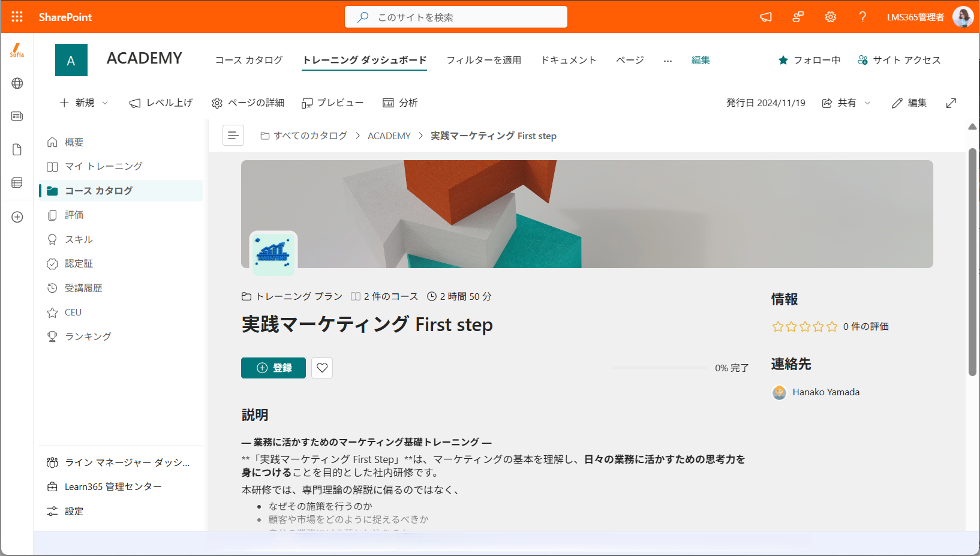
Task: Toggle the navigation panel hamburger button
Action: pos(233,136)
